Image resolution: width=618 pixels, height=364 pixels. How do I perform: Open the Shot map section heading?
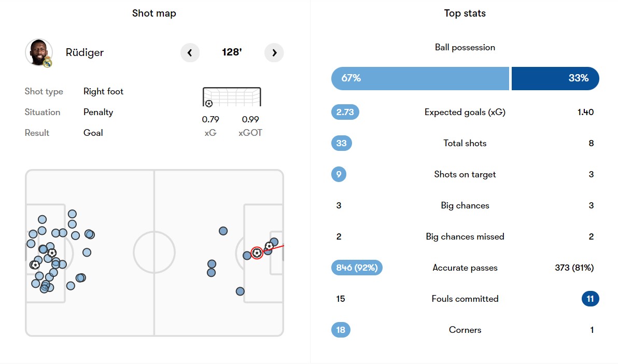pyautogui.click(x=154, y=13)
